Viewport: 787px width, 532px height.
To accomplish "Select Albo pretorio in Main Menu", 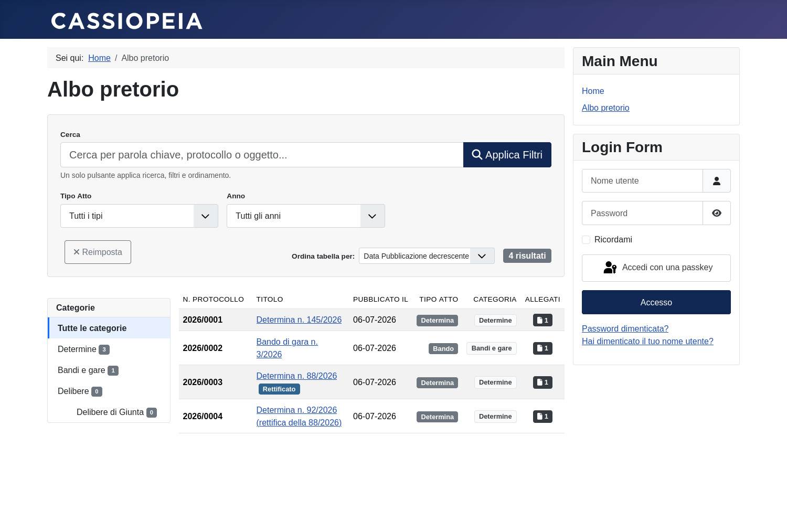I will pyautogui.click(x=605, y=108).
